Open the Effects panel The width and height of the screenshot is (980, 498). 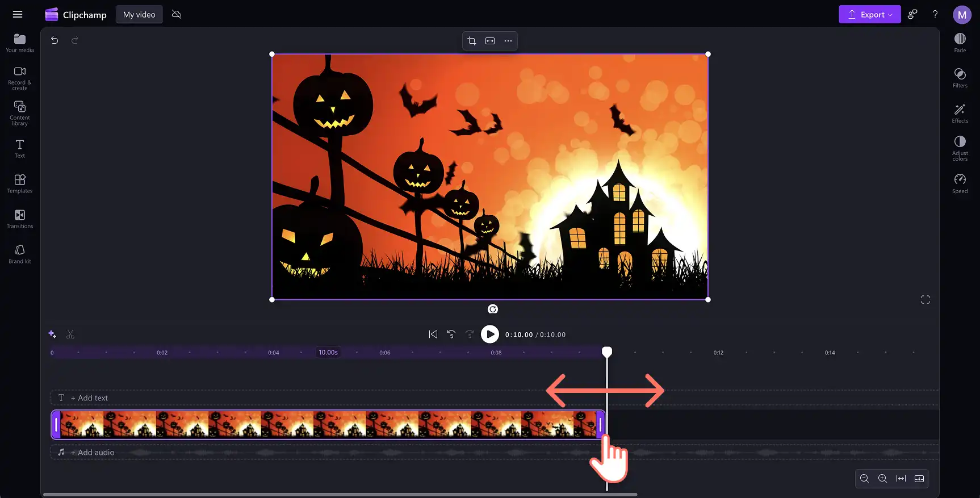(960, 114)
